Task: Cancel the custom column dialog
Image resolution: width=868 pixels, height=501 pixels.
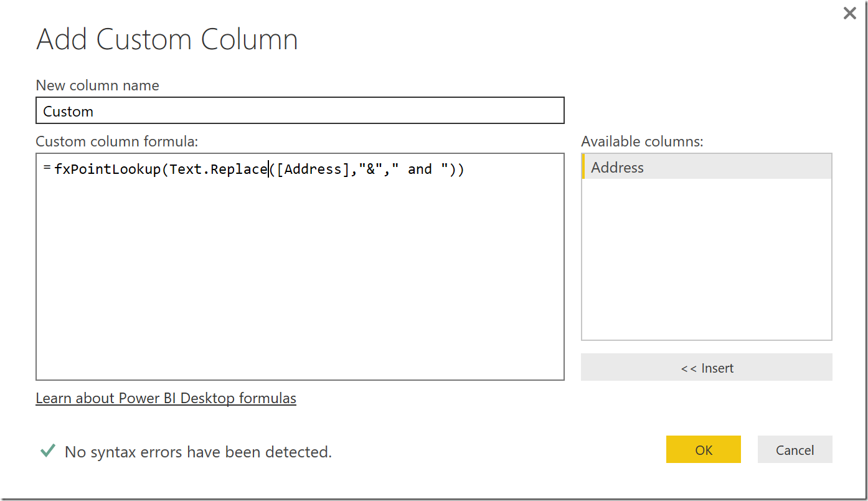Action: click(795, 450)
